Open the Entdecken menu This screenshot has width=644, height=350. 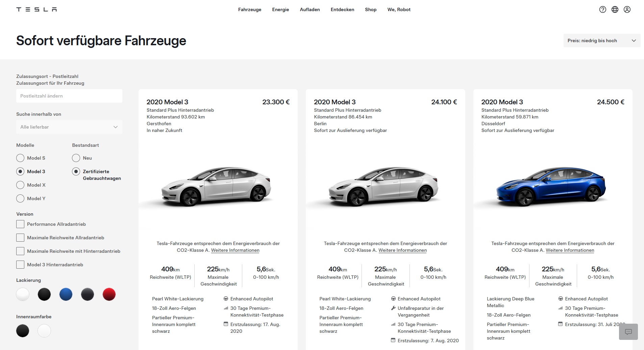(x=342, y=9)
